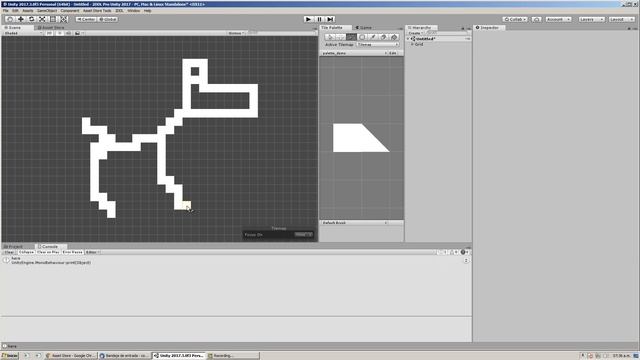The image size is (640, 360).
Task: Click the cloud services button
Action: coord(537,19)
